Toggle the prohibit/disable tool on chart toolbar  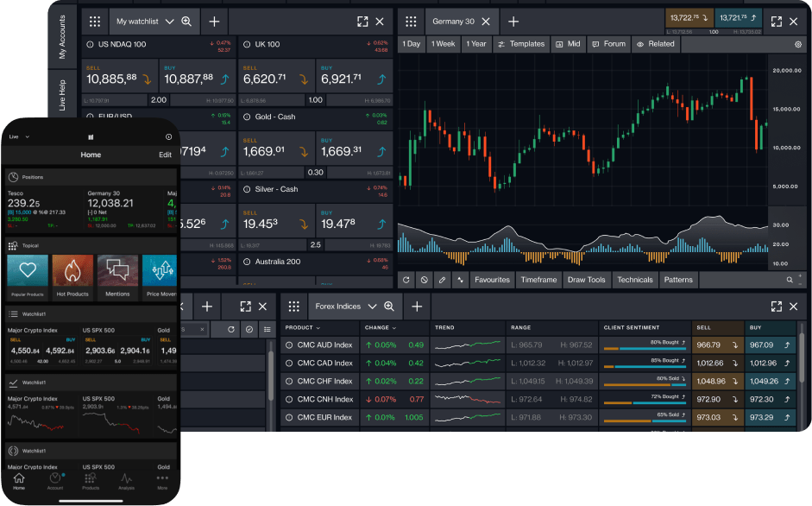click(423, 280)
